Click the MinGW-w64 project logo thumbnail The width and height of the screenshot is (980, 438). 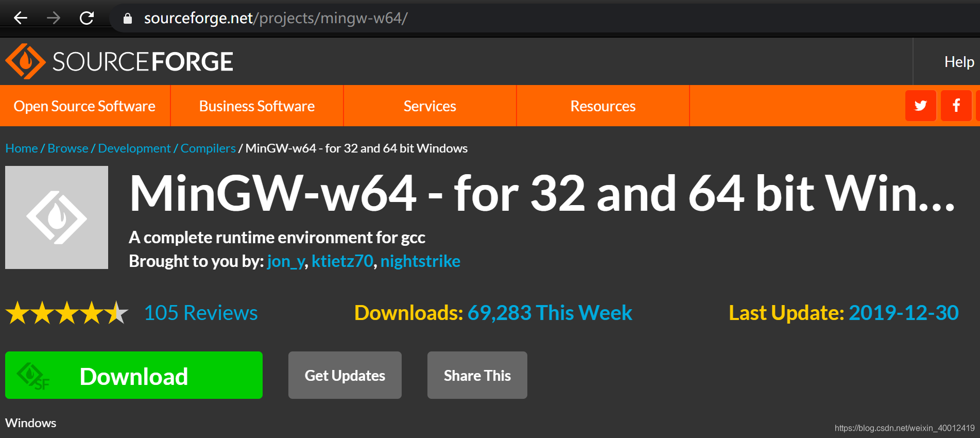coord(57,217)
